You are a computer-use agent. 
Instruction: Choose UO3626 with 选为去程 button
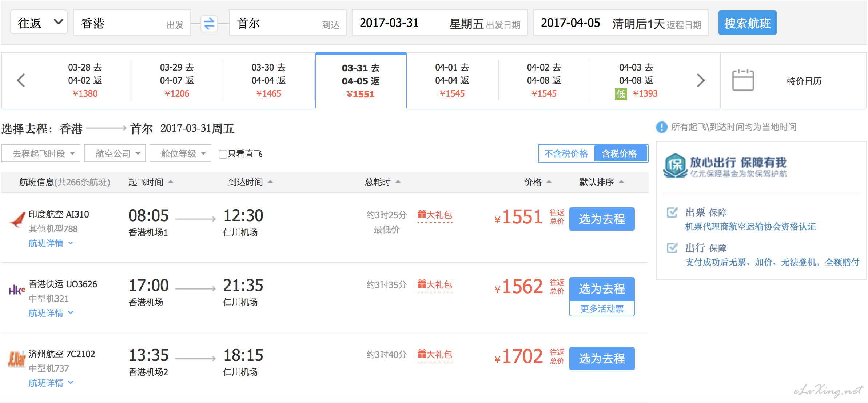click(x=602, y=289)
